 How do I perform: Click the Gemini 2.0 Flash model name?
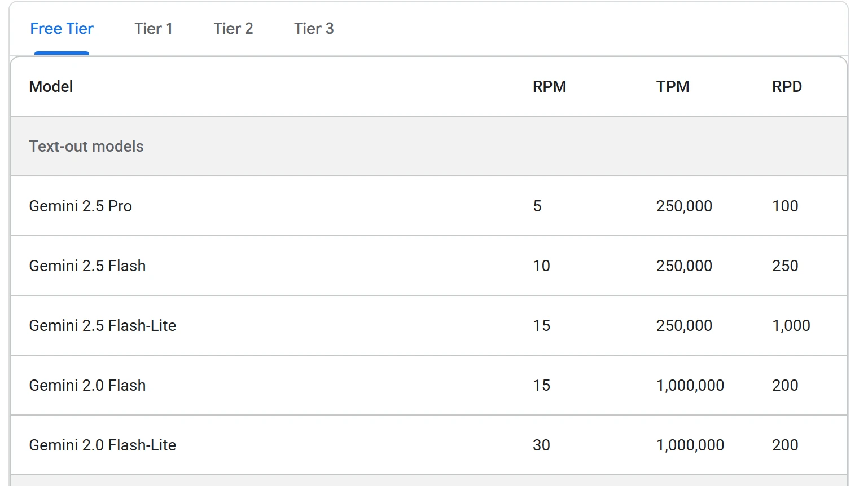coord(87,385)
